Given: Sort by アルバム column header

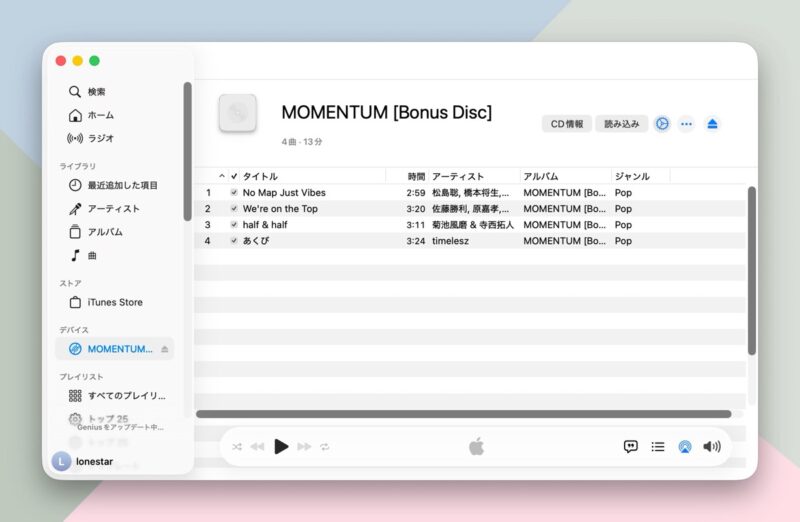Looking at the screenshot, I should (541, 176).
